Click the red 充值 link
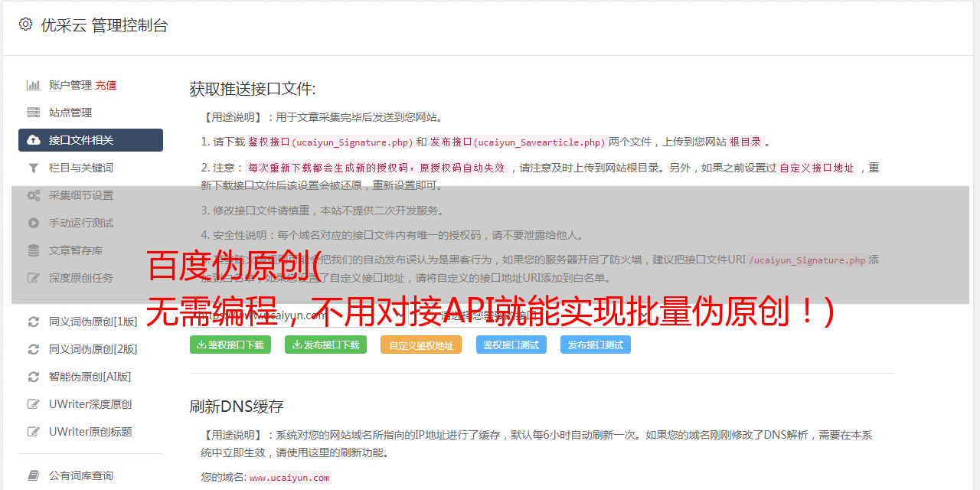Image resolution: width=980 pixels, height=490 pixels. [106, 85]
